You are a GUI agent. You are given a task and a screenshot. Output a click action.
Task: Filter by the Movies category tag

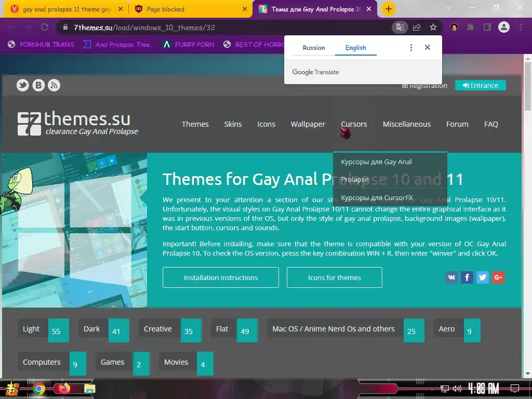pos(187,363)
